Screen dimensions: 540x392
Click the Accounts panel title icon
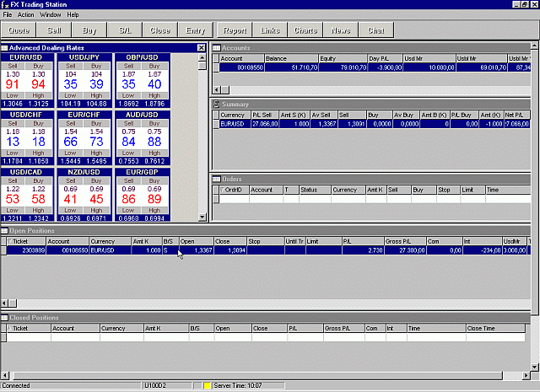216,47
